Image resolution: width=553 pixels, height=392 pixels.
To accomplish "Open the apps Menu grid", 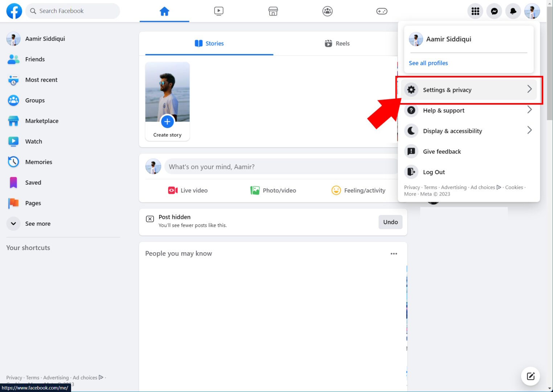I will [475, 11].
